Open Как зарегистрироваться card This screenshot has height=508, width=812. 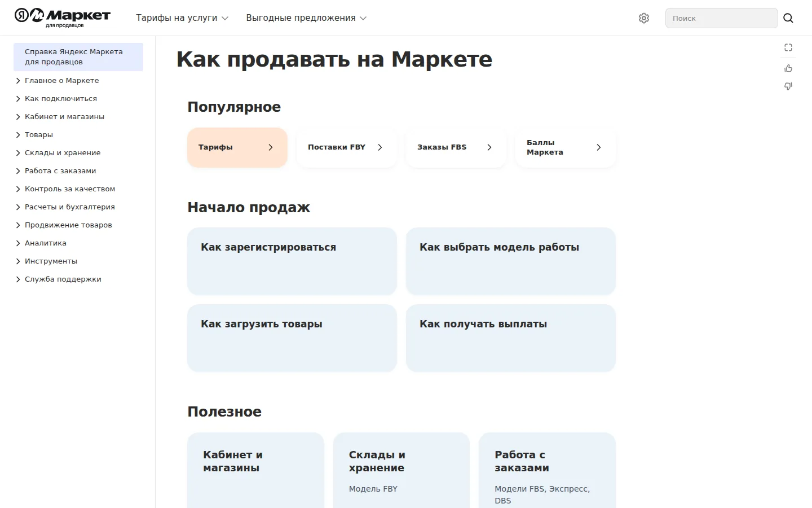[292, 261]
